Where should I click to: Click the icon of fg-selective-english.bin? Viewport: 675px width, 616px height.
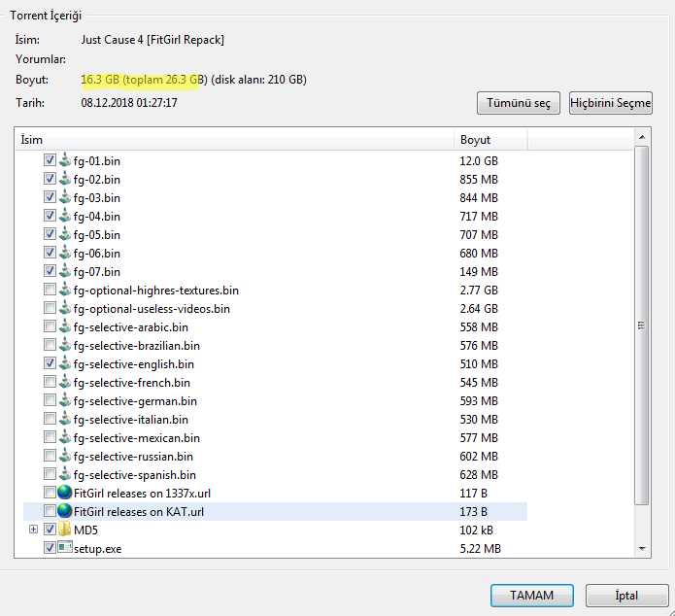tap(65, 364)
